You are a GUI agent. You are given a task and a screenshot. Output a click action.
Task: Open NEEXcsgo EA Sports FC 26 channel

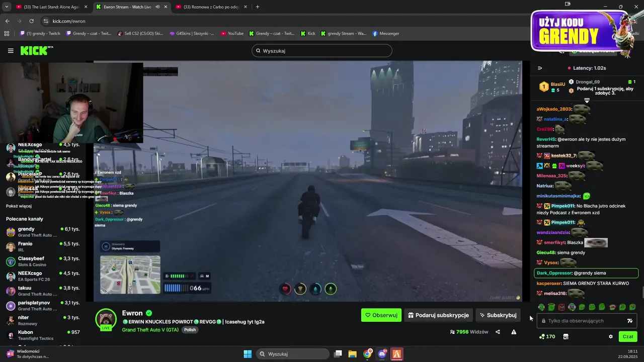pos(42,276)
